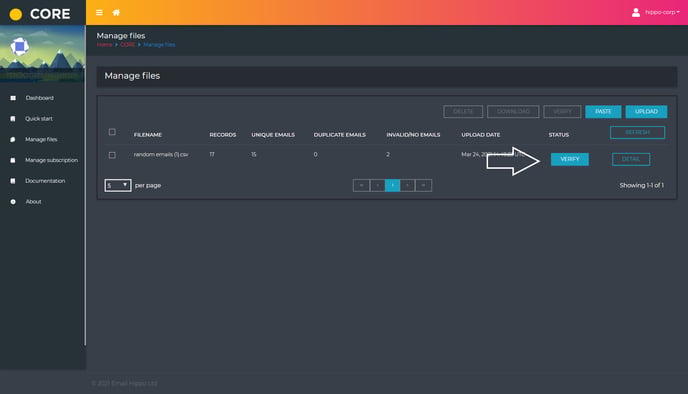Click the PASTE button

pos(603,111)
